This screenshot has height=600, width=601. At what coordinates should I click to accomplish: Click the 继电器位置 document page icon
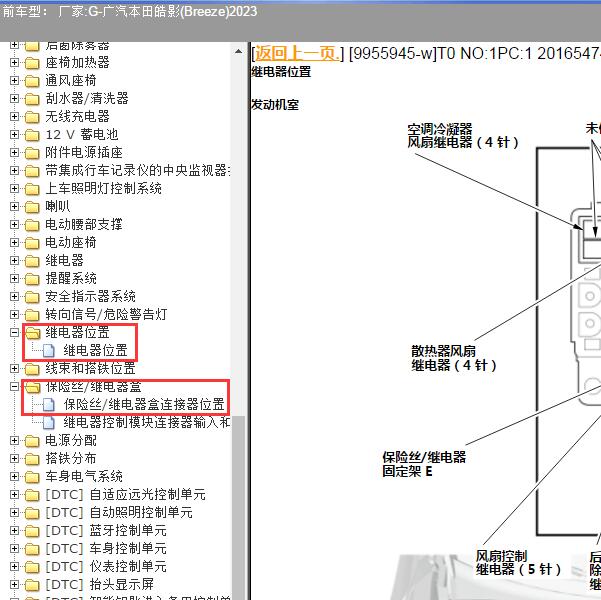point(49,350)
